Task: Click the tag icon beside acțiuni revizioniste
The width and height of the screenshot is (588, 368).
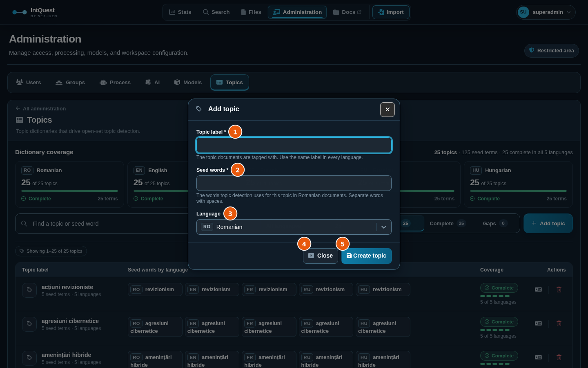Action: click(29, 290)
